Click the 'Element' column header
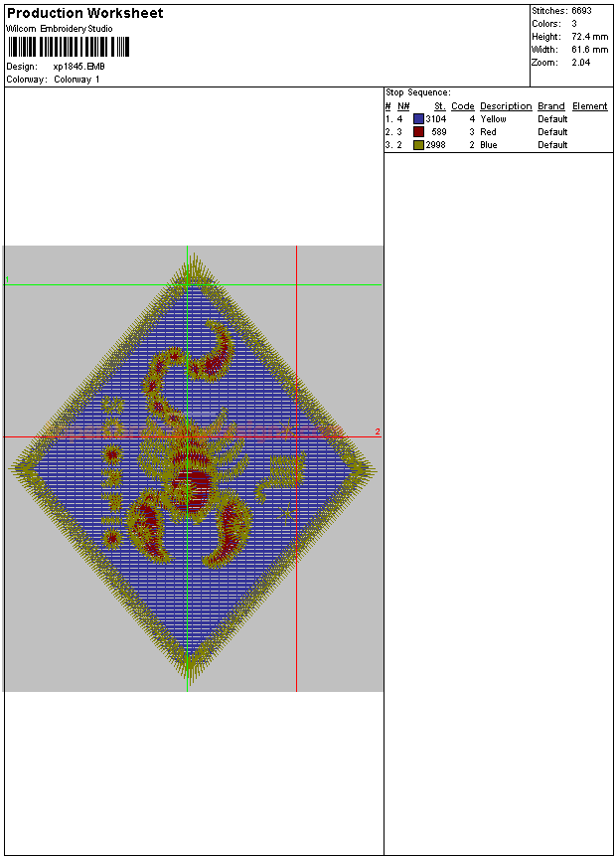The image size is (616, 856). (590, 106)
